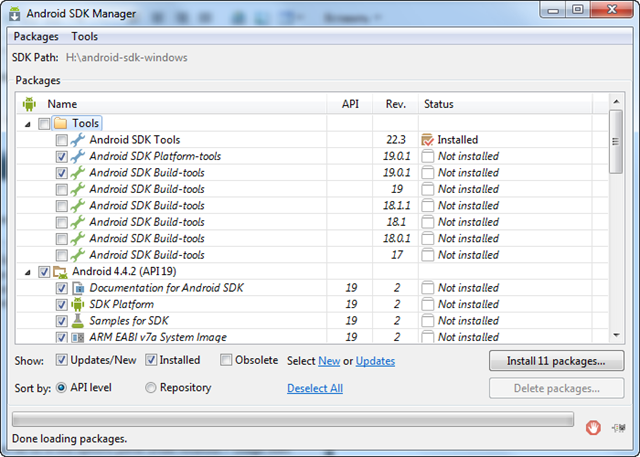
Task: Click Install 11 packages button
Action: coord(556,361)
